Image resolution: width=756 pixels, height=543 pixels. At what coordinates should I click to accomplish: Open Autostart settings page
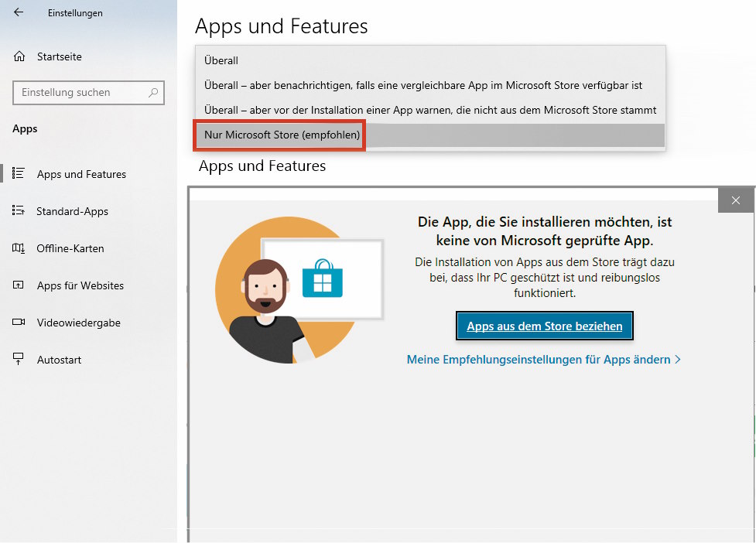click(x=59, y=360)
